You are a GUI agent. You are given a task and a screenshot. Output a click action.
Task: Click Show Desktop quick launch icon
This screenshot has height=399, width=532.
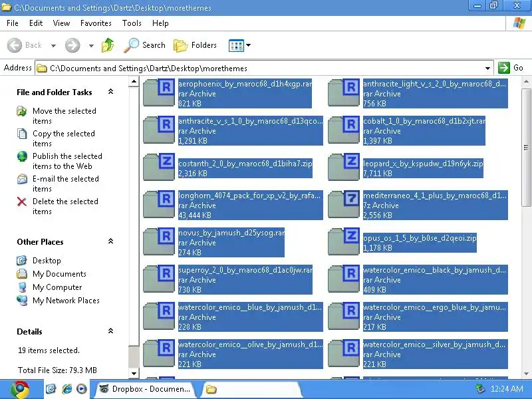(x=51, y=389)
